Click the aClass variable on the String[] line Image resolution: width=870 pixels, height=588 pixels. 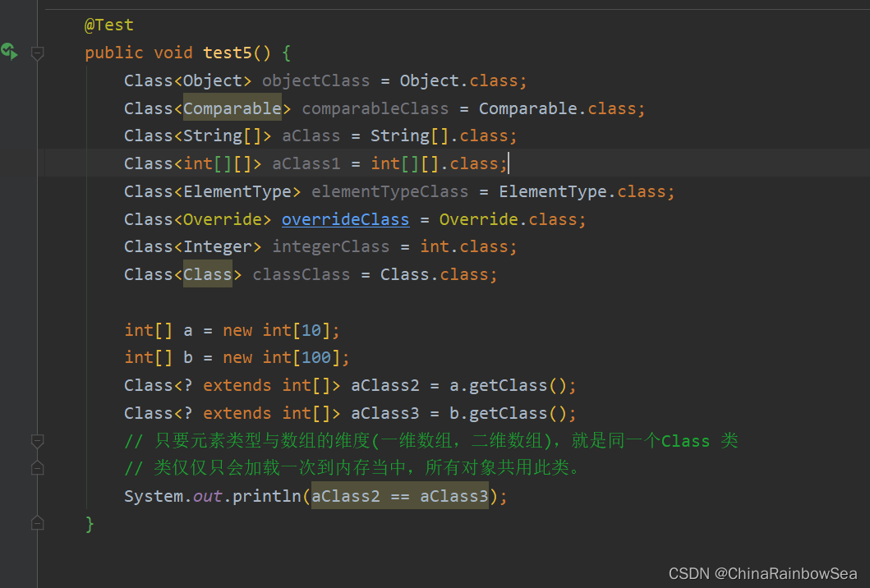pyautogui.click(x=311, y=136)
